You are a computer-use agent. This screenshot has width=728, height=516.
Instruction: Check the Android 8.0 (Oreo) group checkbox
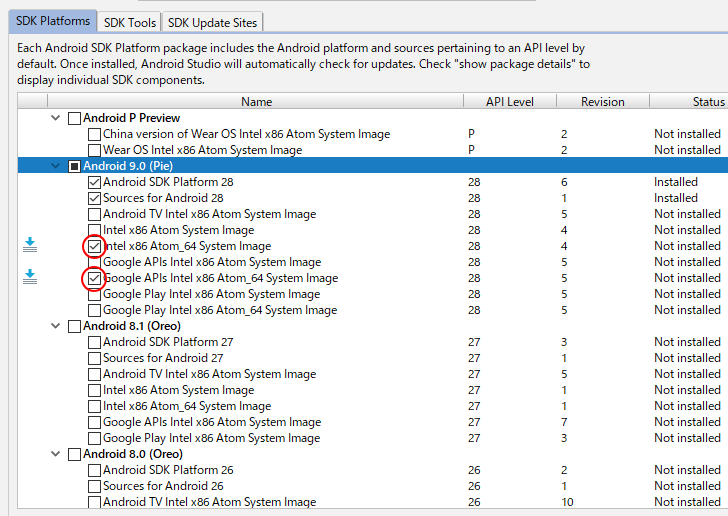point(74,454)
